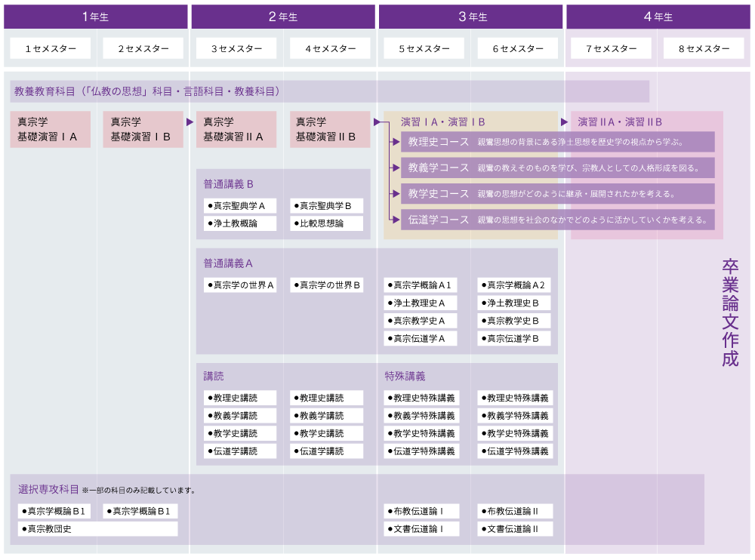Select 伝道学講読 in the 4セメスター column
This screenshot has height=560, width=755.
pyautogui.click(x=326, y=451)
